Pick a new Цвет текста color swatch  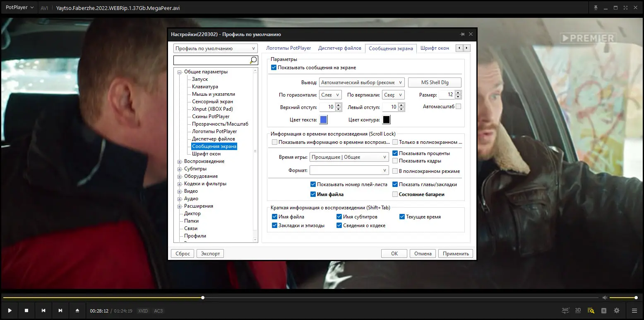click(324, 120)
